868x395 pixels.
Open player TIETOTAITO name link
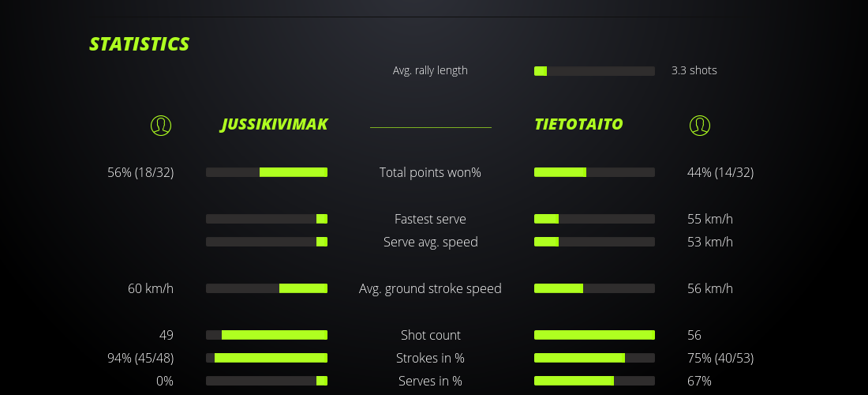click(578, 125)
